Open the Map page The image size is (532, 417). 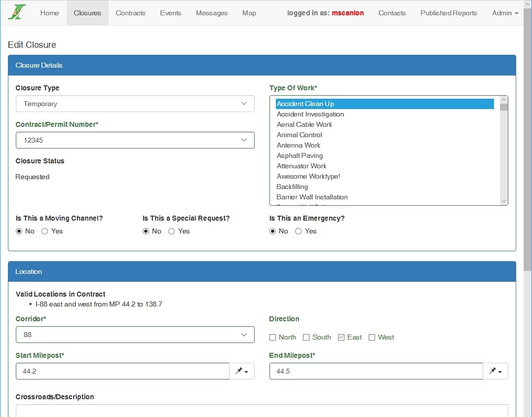249,13
